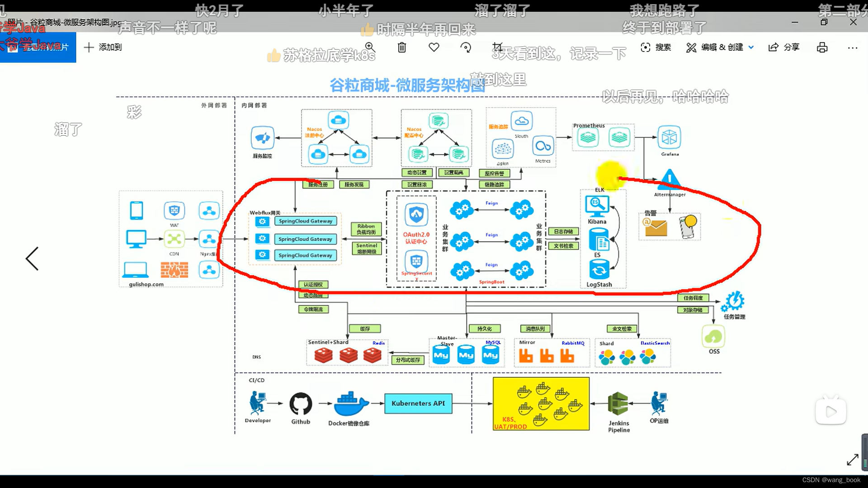
Task: Click the 文书检索 label
Action: click(563, 246)
